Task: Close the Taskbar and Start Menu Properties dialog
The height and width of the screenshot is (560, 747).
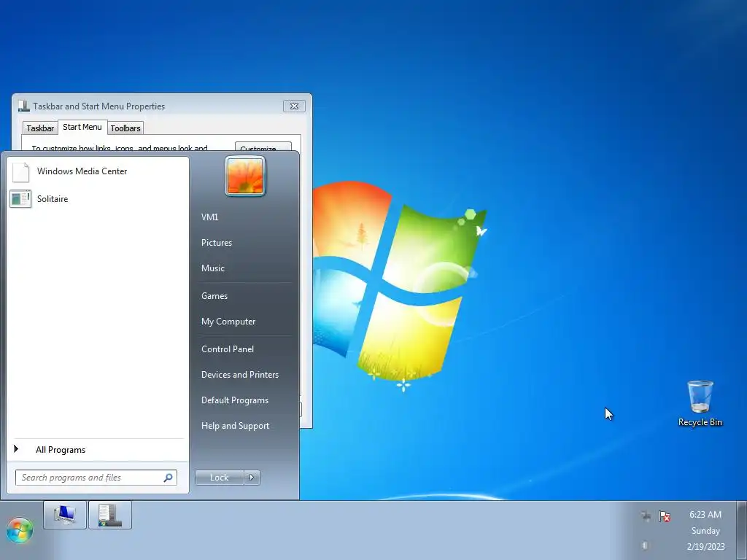Action: tap(294, 106)
